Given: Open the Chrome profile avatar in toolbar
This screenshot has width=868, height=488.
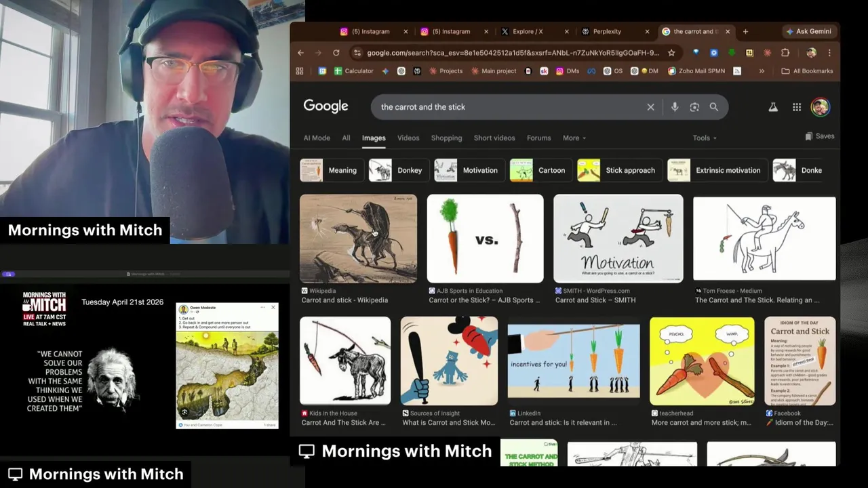Looking at the screenshot, I should click(x=811, y=53).
